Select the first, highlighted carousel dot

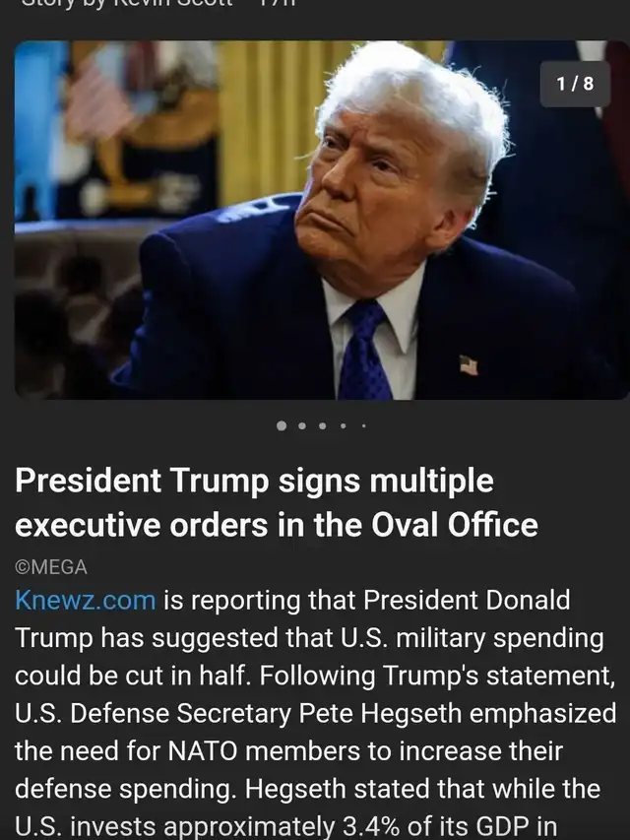click(282, 425)
